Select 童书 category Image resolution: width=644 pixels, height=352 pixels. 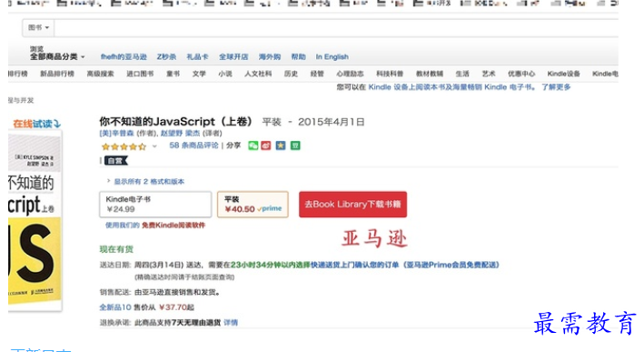(173, 74)
